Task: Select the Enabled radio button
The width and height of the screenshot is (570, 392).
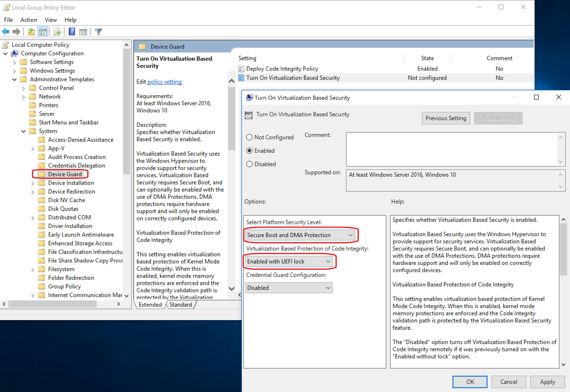Action: point(249,151)
